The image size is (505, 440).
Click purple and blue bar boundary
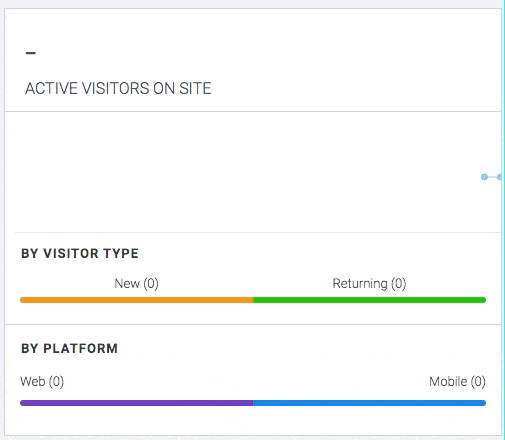pos(253,403)
